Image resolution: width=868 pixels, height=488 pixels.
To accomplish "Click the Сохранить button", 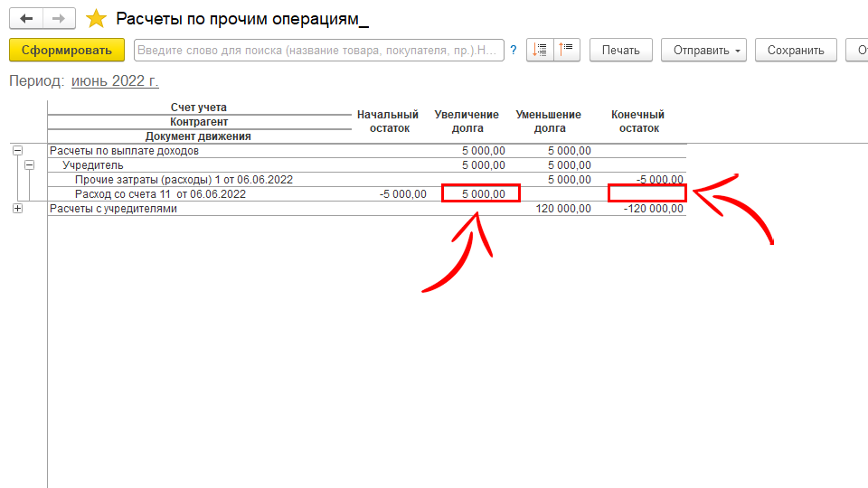I will (796, 51).
